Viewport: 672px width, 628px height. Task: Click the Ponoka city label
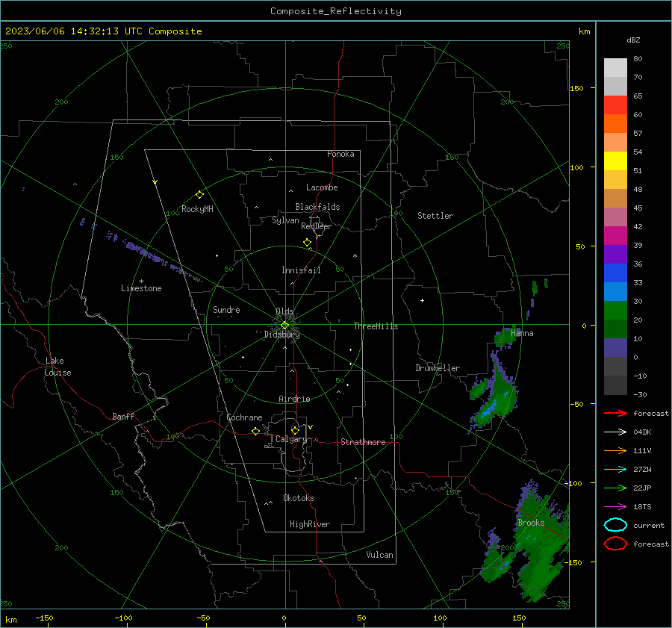pos(340,154)
